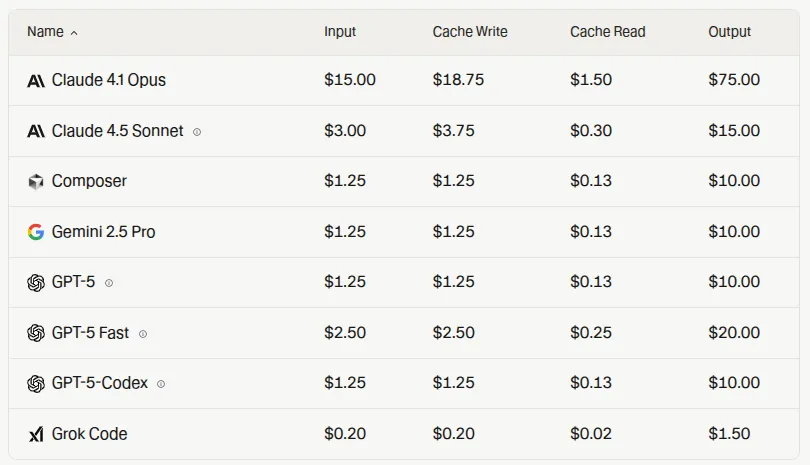Image resolution: width=810 pixels, height=465 pixels.
Task: Click the info icon next to GPT-5-Codex
Action: pos(161,384)
